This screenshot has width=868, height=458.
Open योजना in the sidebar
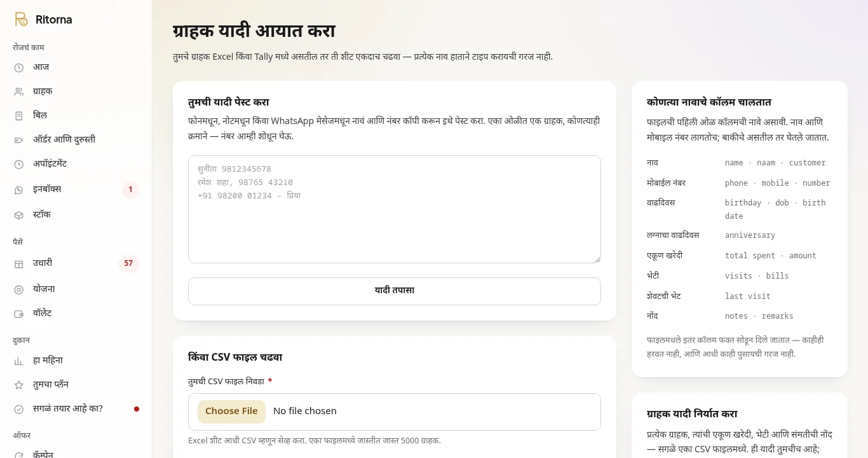[76, 289]
